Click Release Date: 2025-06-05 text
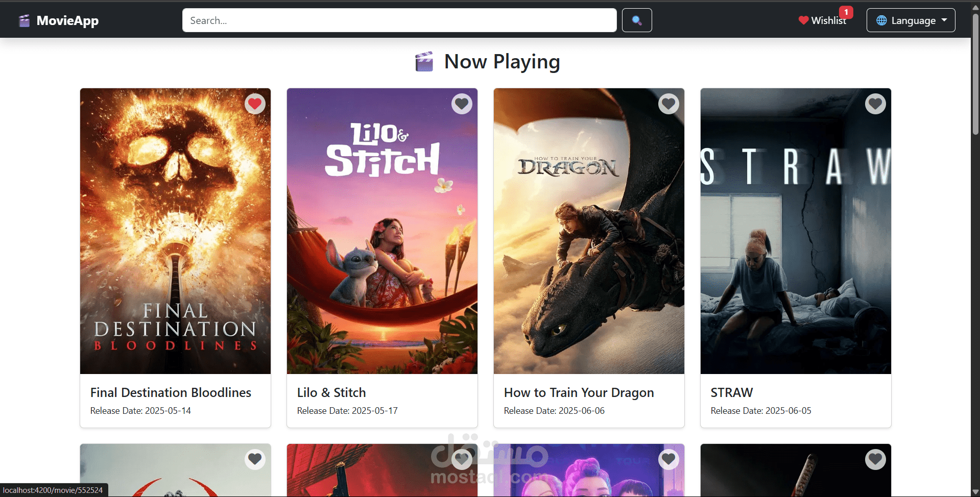This screenshot has width=980, height=497. coord(761,411)
